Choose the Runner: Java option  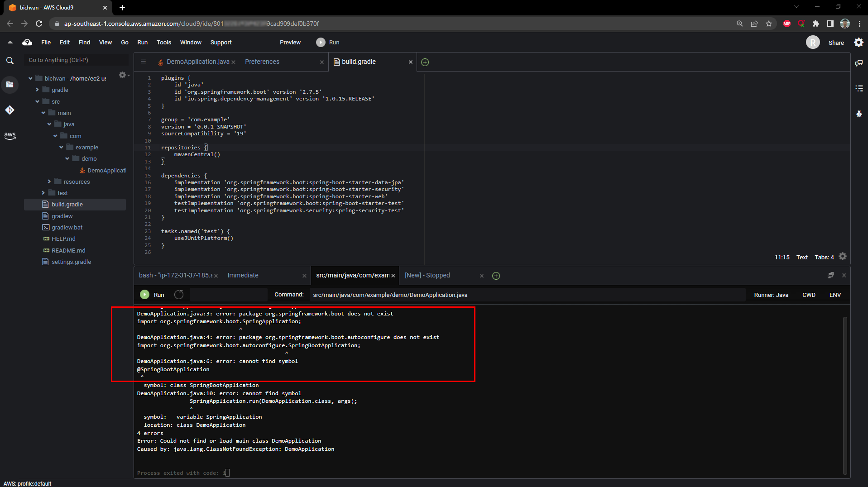tap(771, 295)
